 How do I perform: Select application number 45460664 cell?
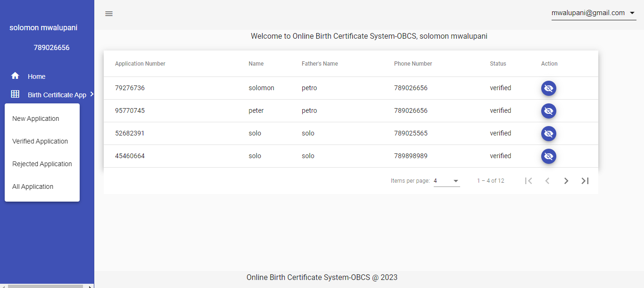[130, 156]
